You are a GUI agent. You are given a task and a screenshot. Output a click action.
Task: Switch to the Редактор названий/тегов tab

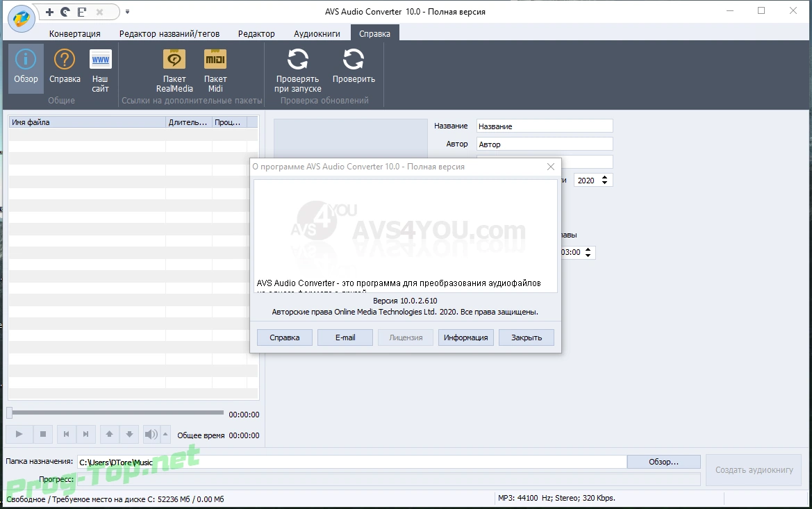pyautogui.click(x=169, y=33)
